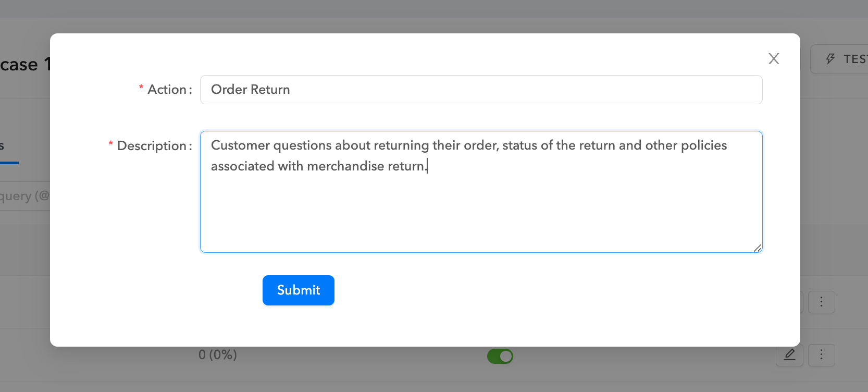Click the '0 (0%)' value
The image size is (868, 392).
coord(218,355)
